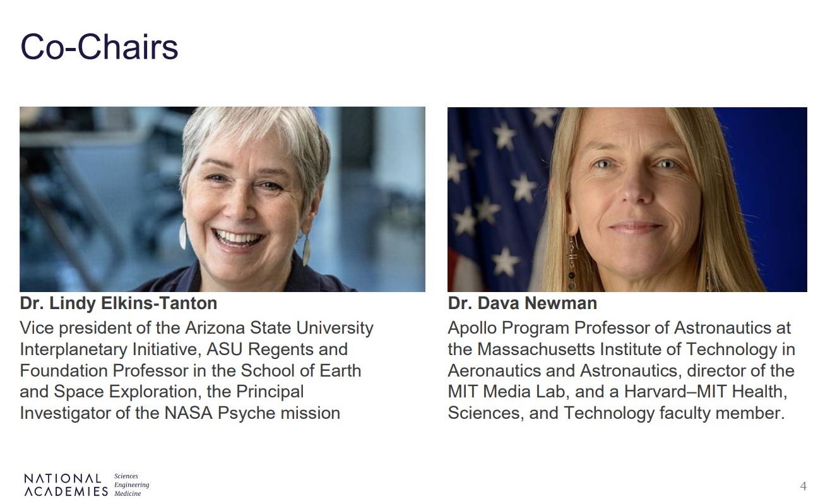The height and width of the screenshot is (504, 830).
Task: Click the name Dr. Dava Newman
Action: 522,303
